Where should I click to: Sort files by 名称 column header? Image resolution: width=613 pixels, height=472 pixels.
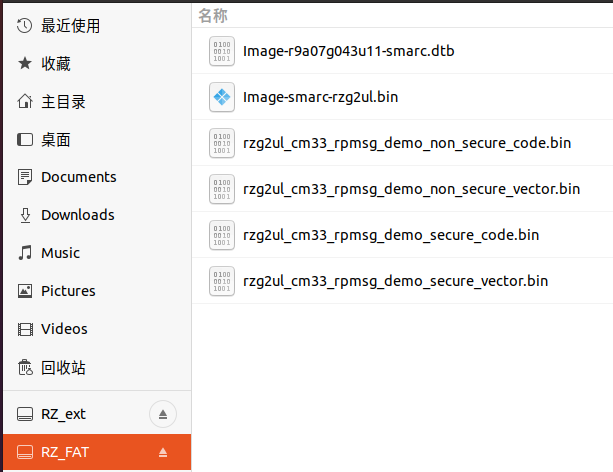pos(213,16)
